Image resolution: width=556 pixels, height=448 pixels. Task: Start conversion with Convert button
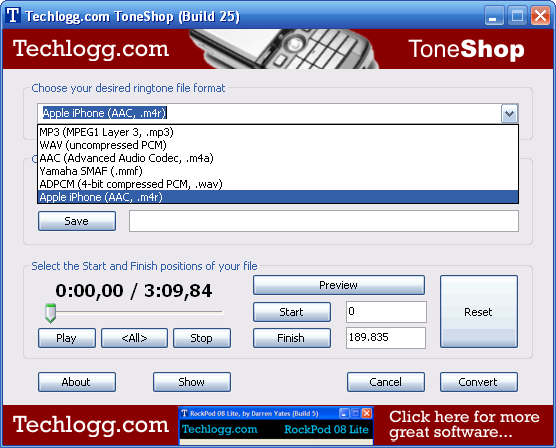coord(479,382)
